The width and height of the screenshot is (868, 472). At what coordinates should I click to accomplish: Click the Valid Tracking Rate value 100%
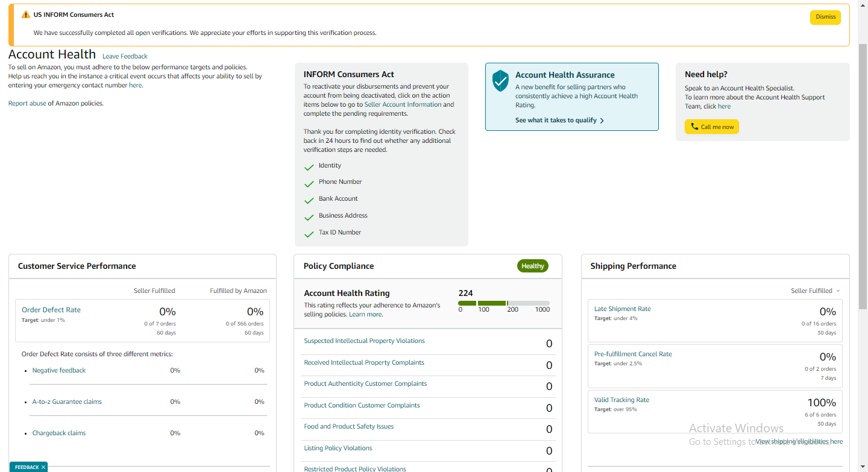point(822,402)
